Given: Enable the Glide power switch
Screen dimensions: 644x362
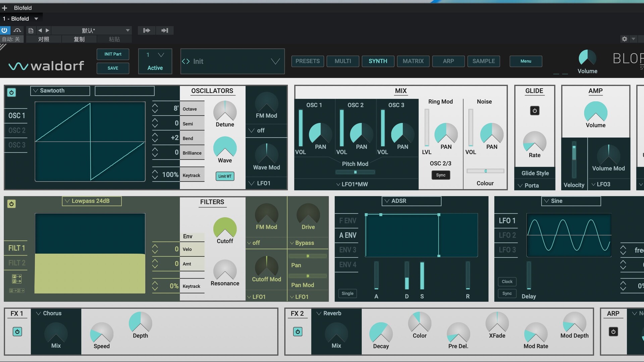Looking at the screenshot, I should pos(535,111).
